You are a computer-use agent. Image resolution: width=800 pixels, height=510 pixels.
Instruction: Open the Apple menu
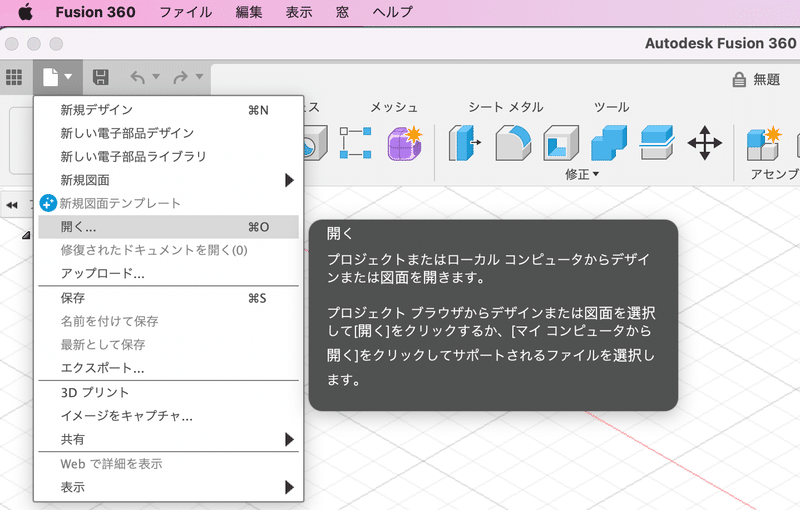[26, 12]
